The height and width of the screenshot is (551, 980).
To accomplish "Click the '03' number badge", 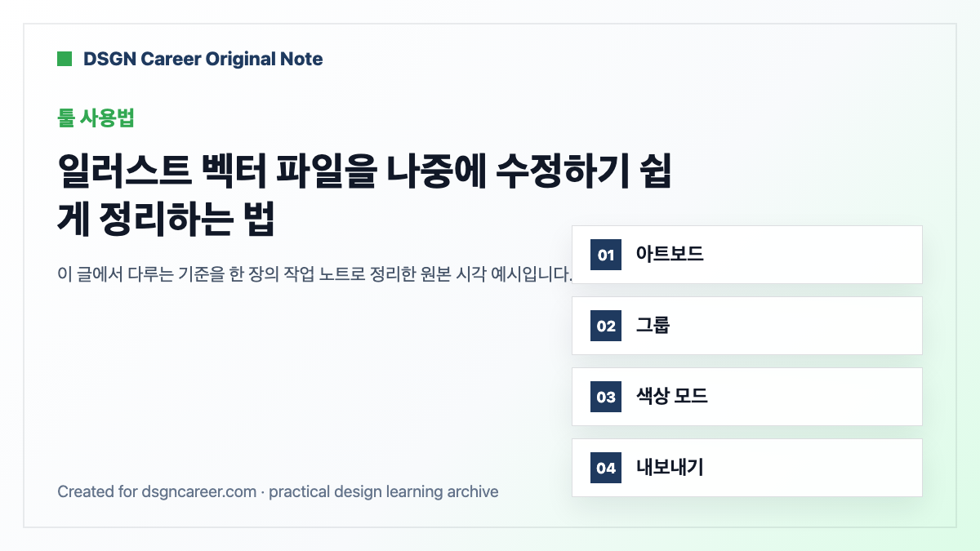I will click(606, 397).
